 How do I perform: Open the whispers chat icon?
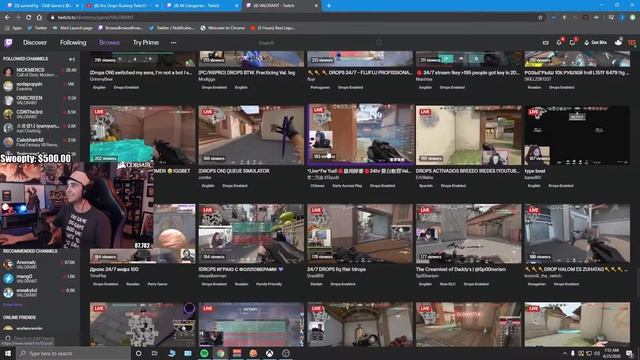573,42
